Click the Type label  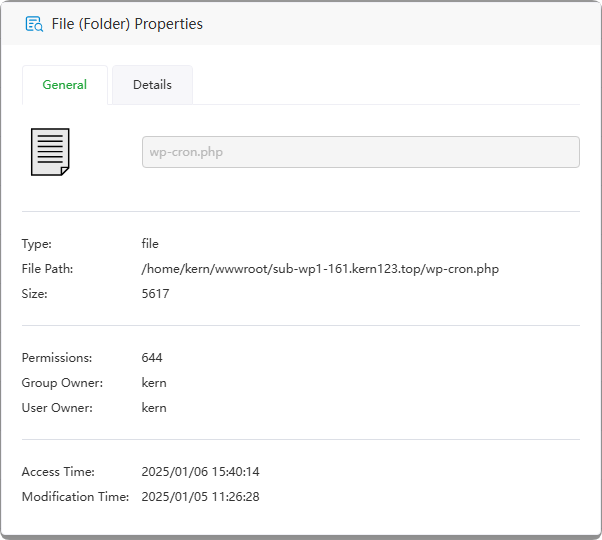point(37,244)
